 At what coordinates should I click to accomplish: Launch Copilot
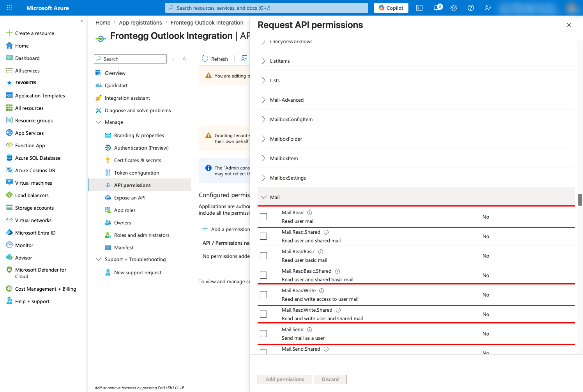[391, 8]
